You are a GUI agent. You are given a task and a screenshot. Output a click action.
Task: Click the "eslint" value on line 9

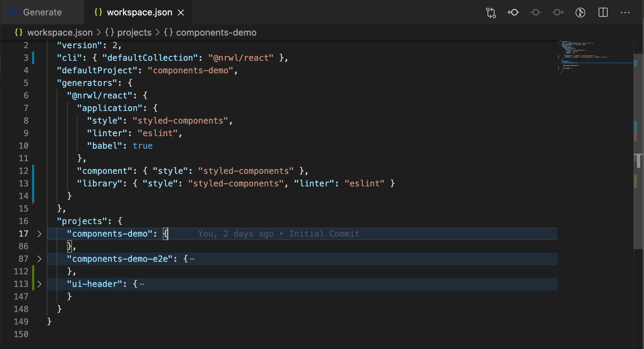click(158, 133)
